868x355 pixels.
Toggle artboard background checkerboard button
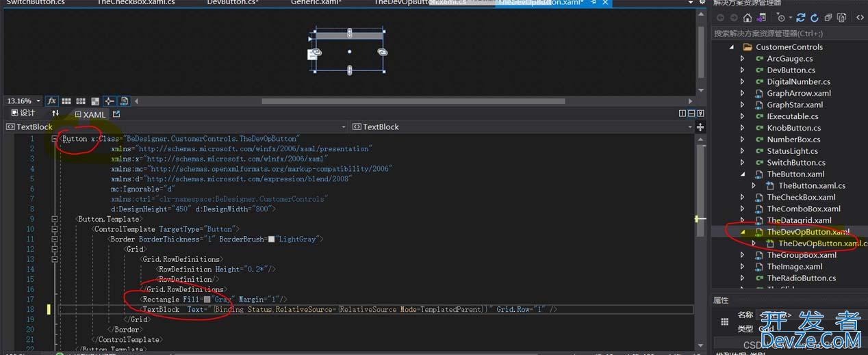pos(95,101)
